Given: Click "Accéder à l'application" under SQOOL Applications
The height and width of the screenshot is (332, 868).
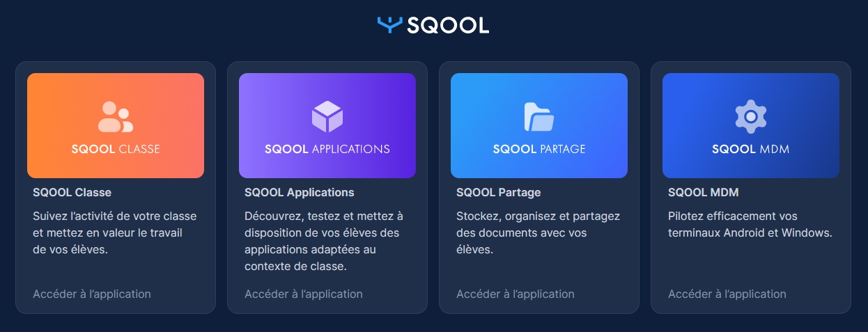Looking at the screenshot, I should point(304,294).
